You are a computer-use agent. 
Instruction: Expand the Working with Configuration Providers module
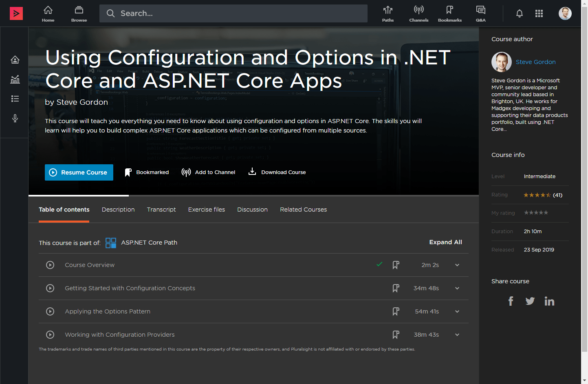[457, 335]
